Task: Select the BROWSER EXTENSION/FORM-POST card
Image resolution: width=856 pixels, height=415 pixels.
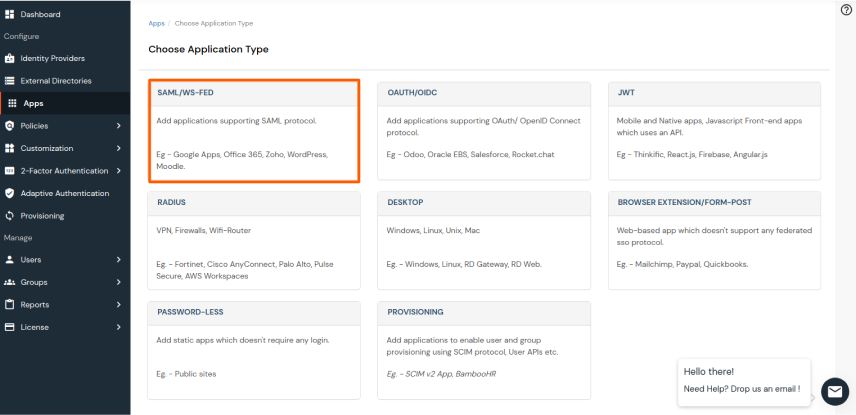Action: pos(715,240)
